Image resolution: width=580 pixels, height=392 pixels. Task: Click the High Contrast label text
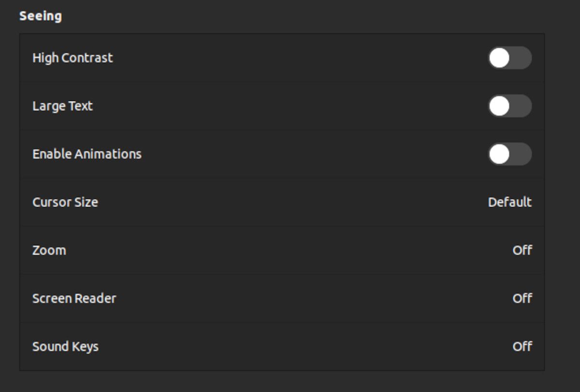click(x=72, y=58)
